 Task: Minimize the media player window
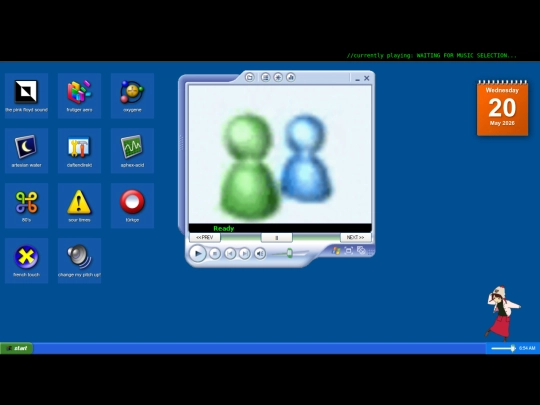tap(357, 79)
